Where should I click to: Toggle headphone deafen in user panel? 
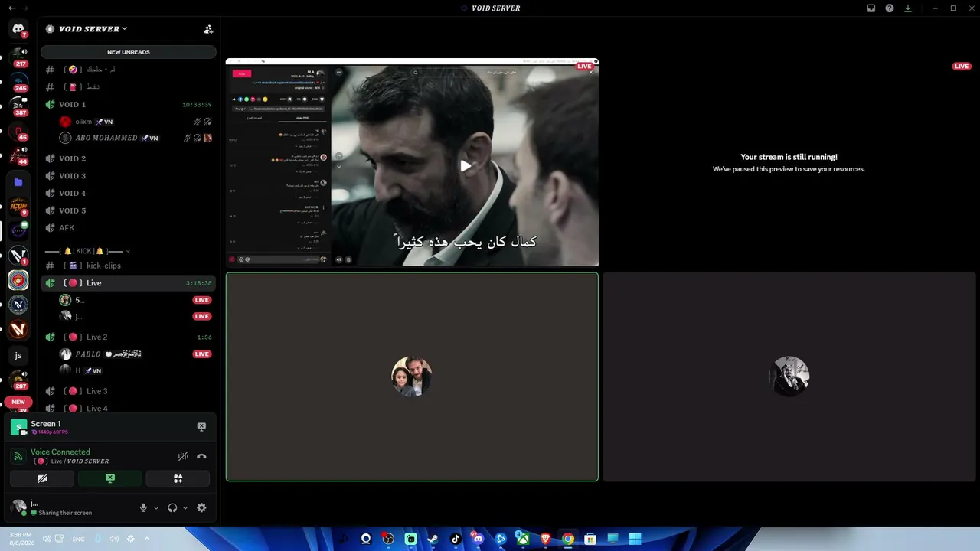172,507
